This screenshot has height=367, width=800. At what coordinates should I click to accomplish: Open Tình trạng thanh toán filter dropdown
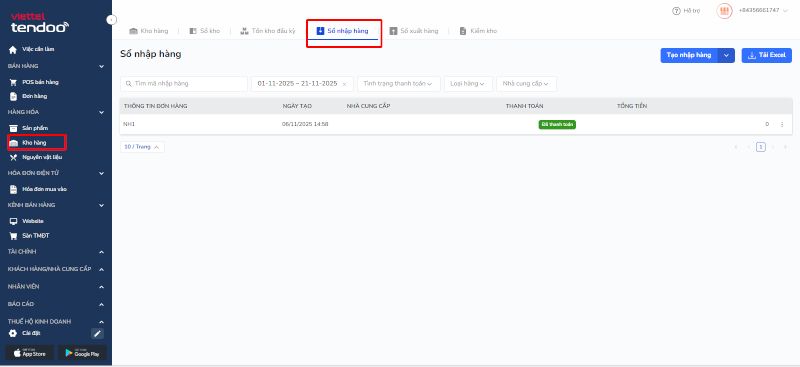point(399,84)
